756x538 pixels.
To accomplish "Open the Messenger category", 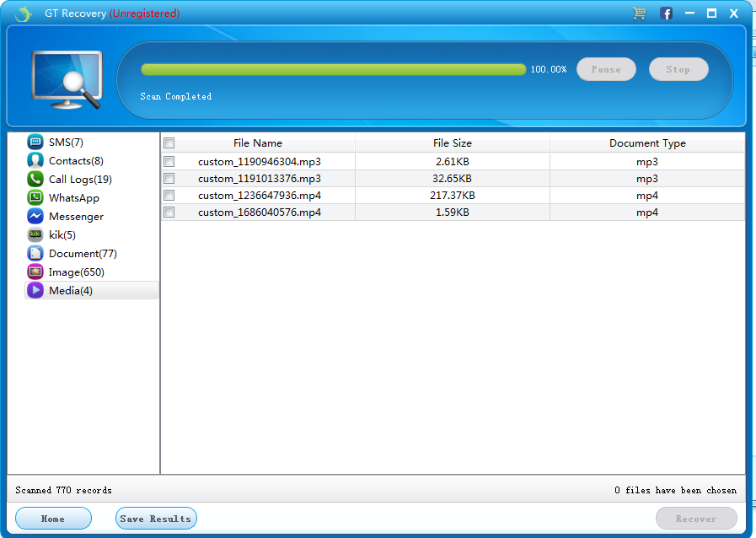I will pos(76,217).
